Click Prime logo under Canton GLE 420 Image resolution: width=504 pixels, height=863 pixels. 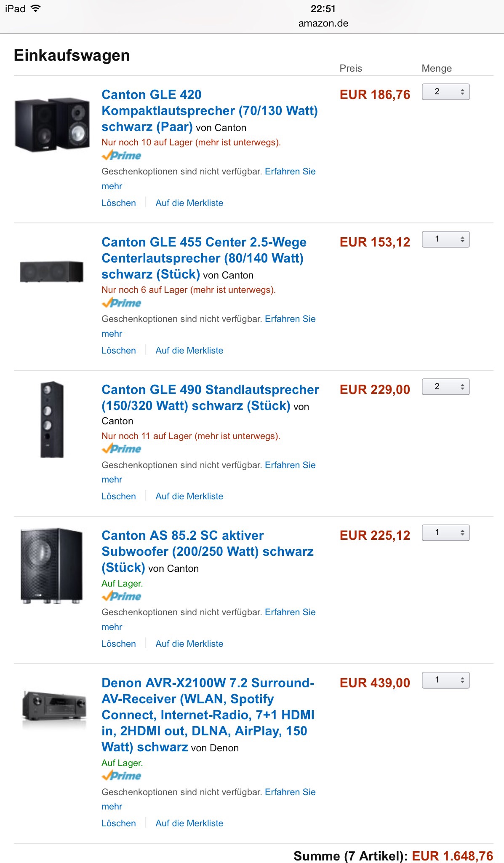121,155
